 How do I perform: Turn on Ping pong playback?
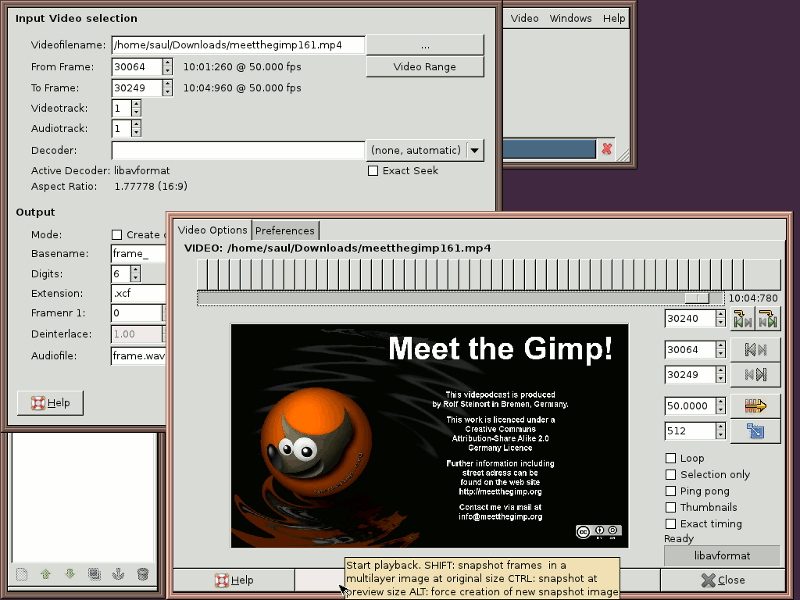671,491
